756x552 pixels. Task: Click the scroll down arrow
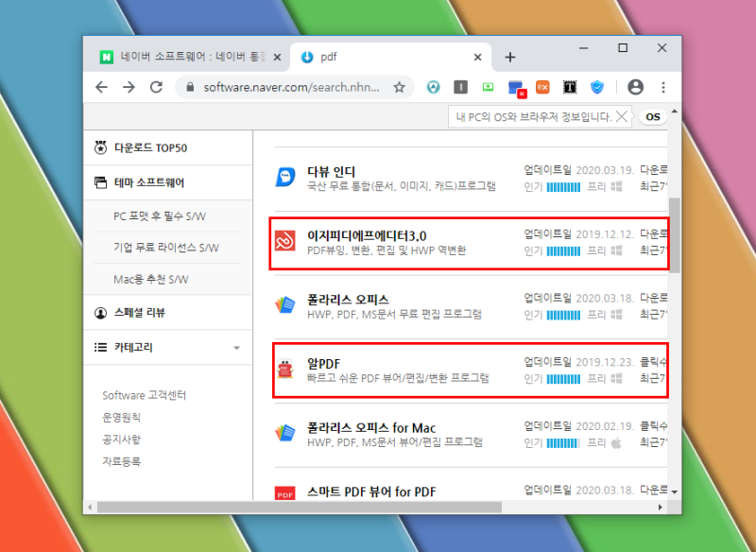[675, 492]
